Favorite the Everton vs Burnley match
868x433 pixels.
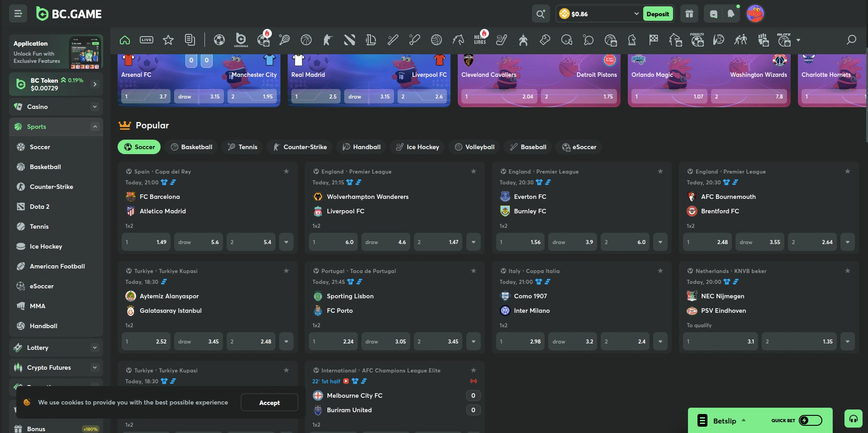coord(660,171)
